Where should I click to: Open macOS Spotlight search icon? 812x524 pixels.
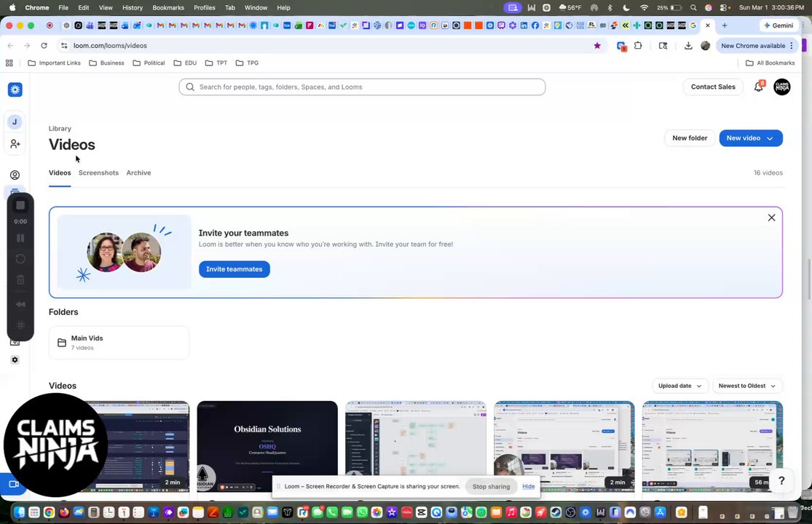(x=693, y=8)
